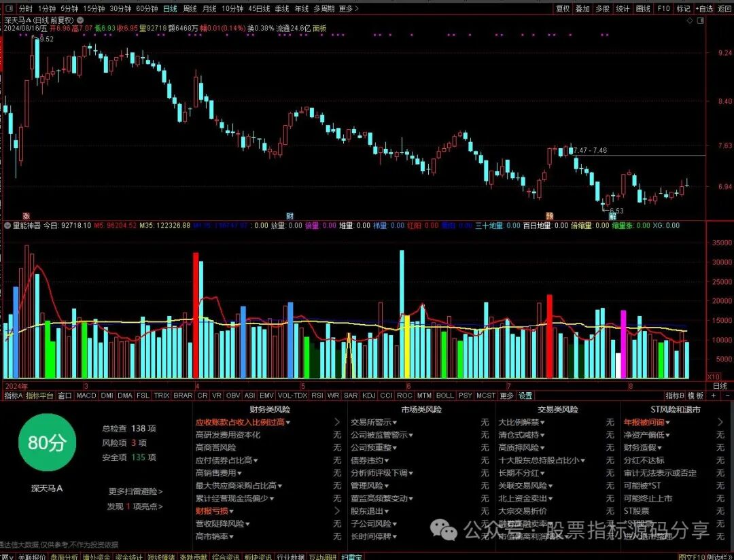Open the 资金统计 bottom tab
This screenshot has height=560, width=734.
coord(128,557)
